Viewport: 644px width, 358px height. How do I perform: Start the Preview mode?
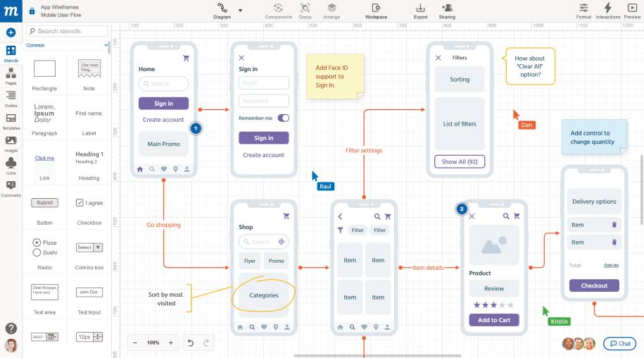632,11
